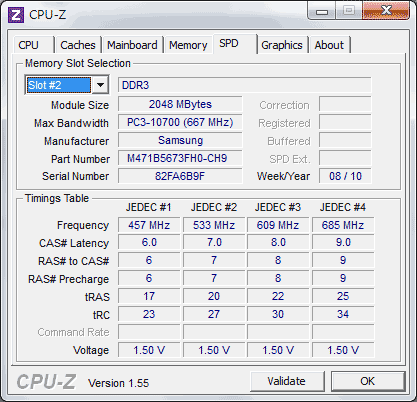Screen dimensions: 417x402
Task: Click the Serial Number field 82FA6B9F
Action: 180,176
